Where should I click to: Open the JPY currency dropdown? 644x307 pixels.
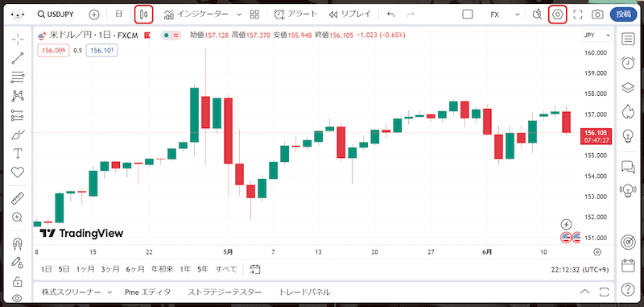click(597, 35)
